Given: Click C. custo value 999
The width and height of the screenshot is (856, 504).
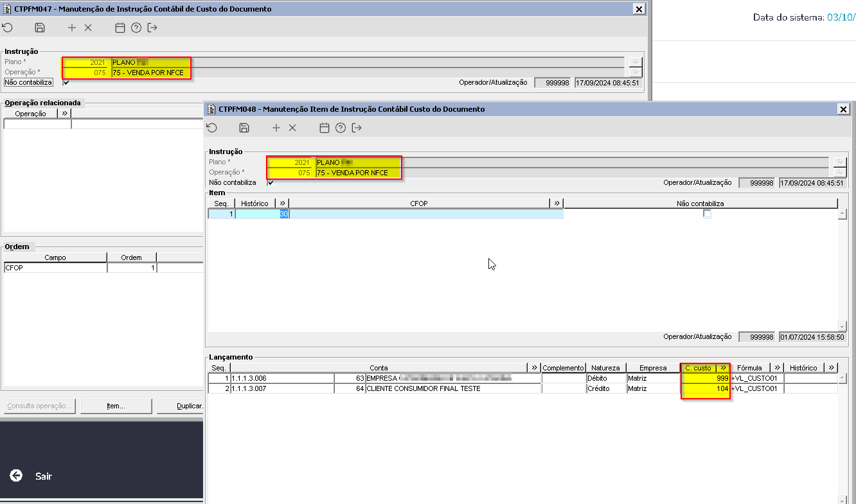Looking at the screenshot, I should pyautogui.click(x=706, y=378).
